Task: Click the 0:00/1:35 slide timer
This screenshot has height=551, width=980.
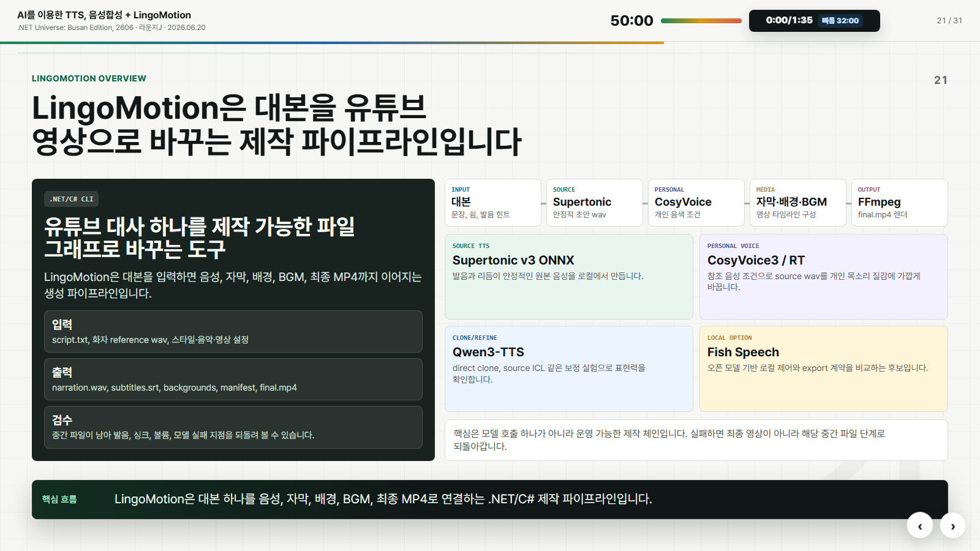Action: pyautogui.click(x=789, y=20)
